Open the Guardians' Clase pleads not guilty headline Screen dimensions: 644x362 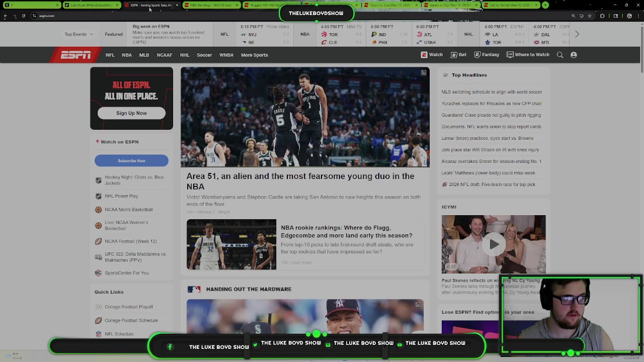point(491,115)
